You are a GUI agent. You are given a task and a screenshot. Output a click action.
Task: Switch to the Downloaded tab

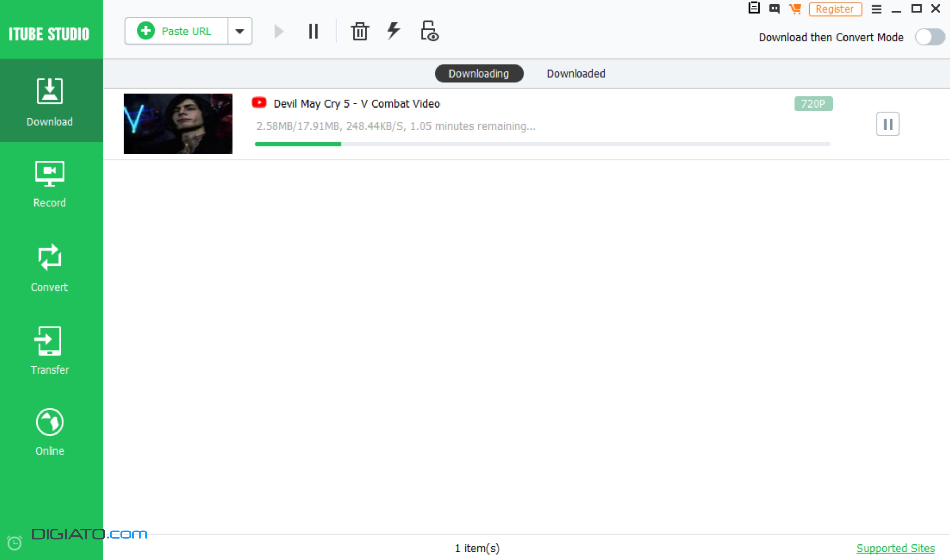tap(576, 74)
